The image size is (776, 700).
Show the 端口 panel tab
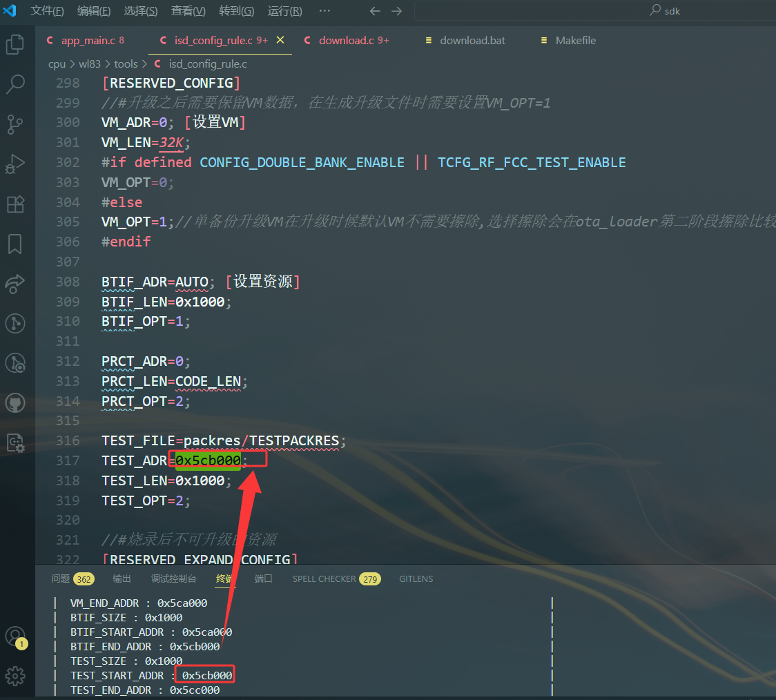(x=263, y=579)
